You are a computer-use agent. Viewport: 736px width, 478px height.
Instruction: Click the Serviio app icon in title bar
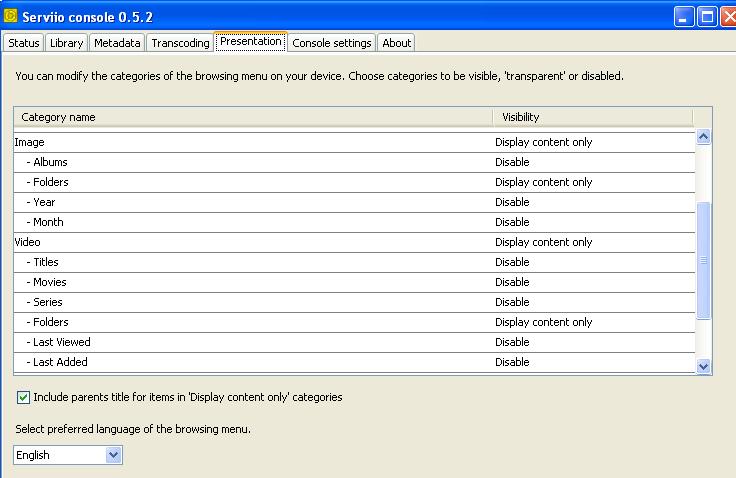11,16
